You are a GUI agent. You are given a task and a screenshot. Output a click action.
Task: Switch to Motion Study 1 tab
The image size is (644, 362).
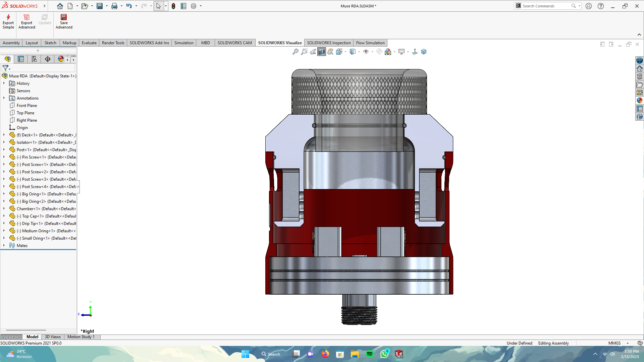tap(81, 337)
